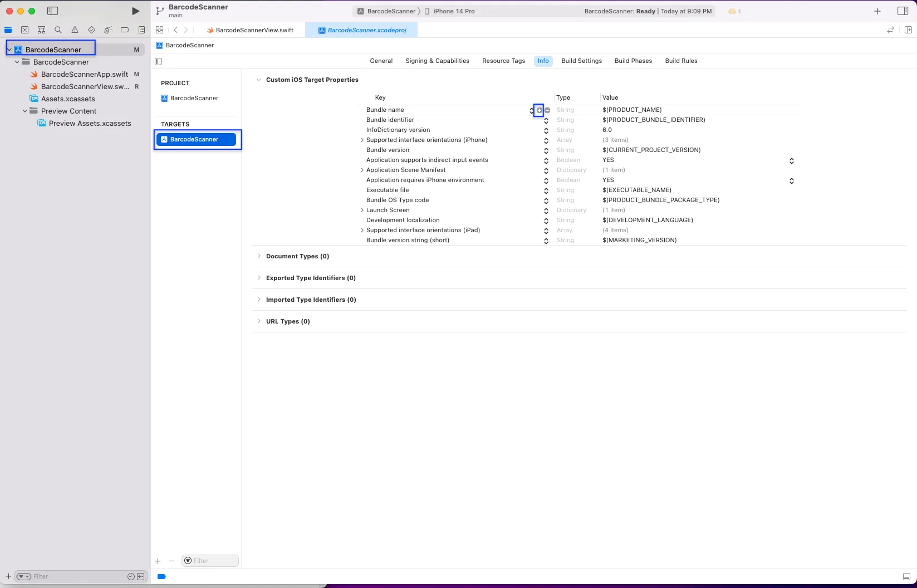Add a new target with plus button
This screenshot has height=588, width=917.
pos(158,561)
